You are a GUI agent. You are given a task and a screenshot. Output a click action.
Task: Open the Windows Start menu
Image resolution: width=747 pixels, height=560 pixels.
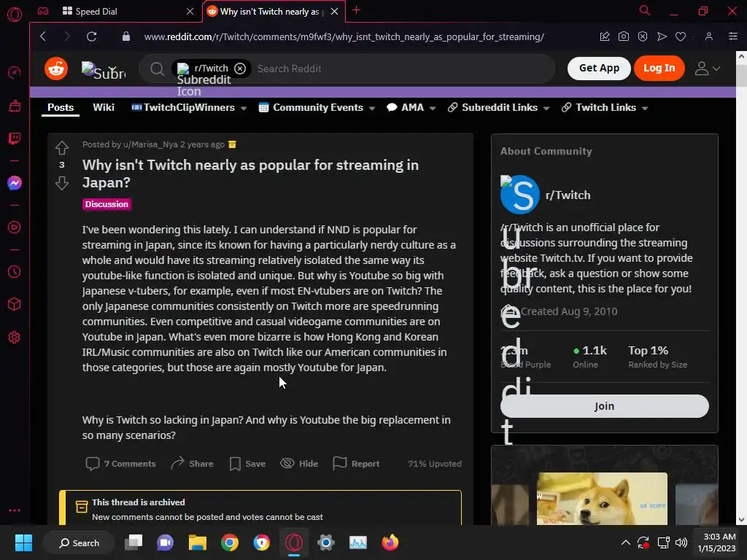(x=23, y=542)
